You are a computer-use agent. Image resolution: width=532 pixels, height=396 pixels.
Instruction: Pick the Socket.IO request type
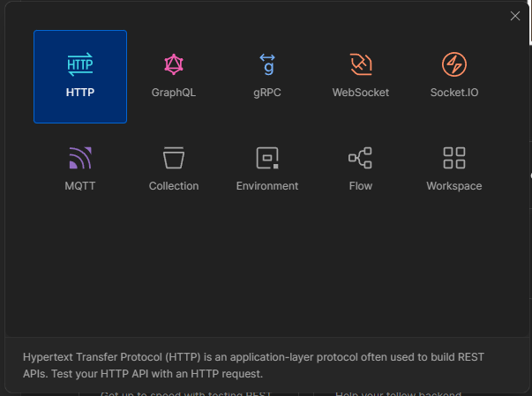click(x=454, y=77)
